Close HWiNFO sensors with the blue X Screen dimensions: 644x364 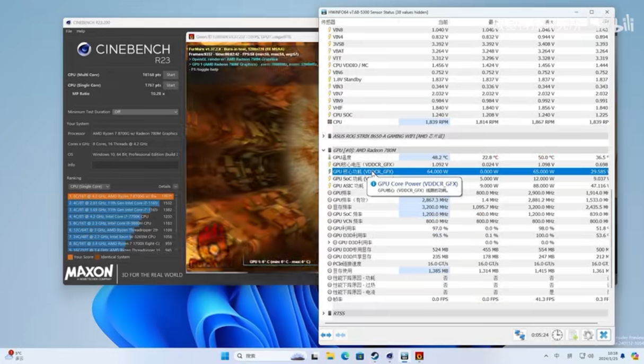point(603,335)
